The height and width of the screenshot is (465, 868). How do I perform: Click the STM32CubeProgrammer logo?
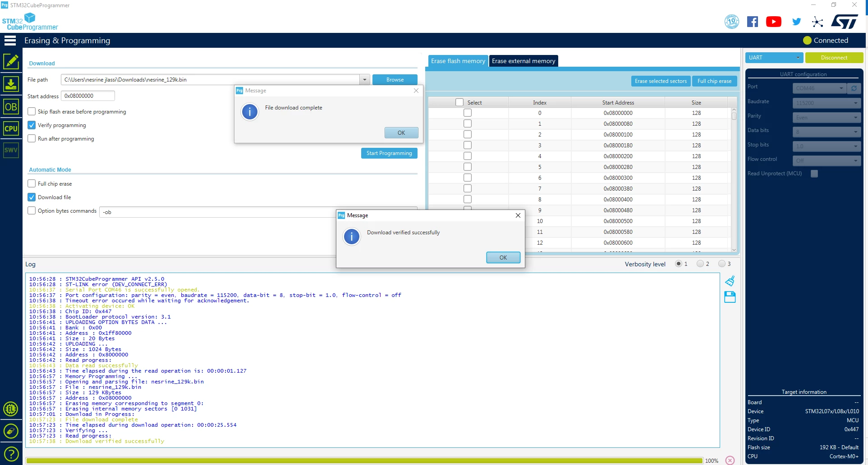coord(30,22)
